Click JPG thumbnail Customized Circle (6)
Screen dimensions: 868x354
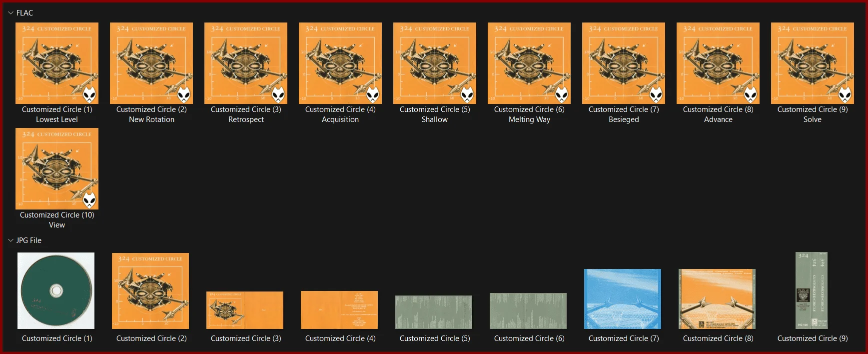point(528,311)
